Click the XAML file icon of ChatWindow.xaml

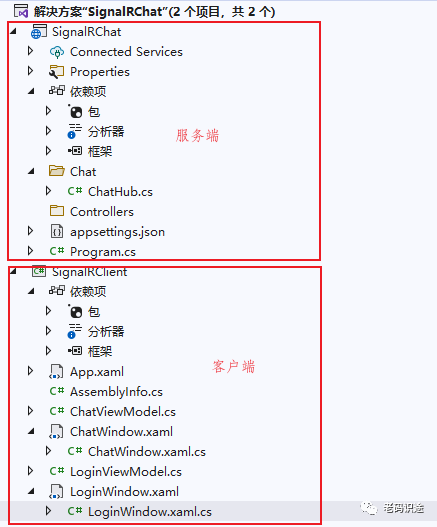[x=56, y=432]
